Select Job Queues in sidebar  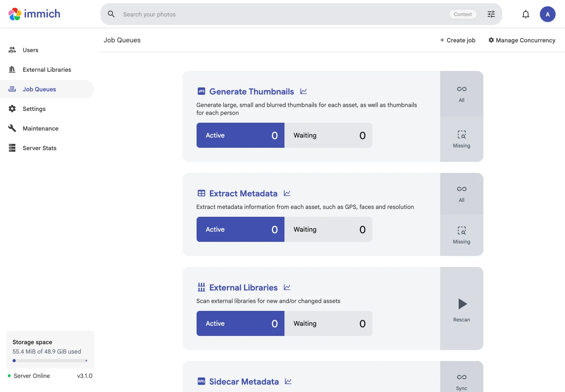pos(47,89)
